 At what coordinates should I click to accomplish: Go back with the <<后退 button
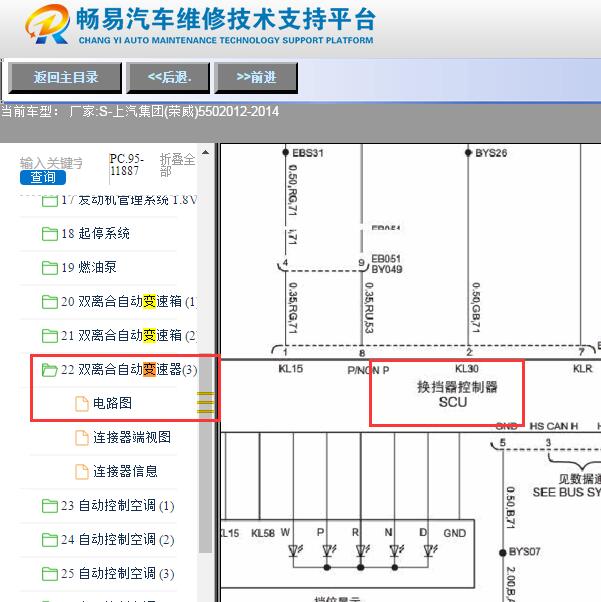click(x=168, y=78)
